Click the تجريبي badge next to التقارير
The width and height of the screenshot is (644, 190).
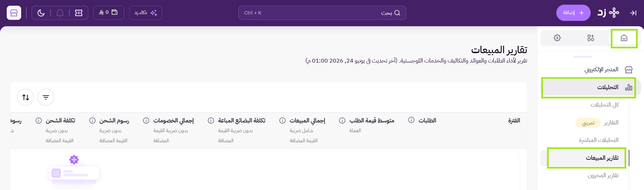click(588, 123)
